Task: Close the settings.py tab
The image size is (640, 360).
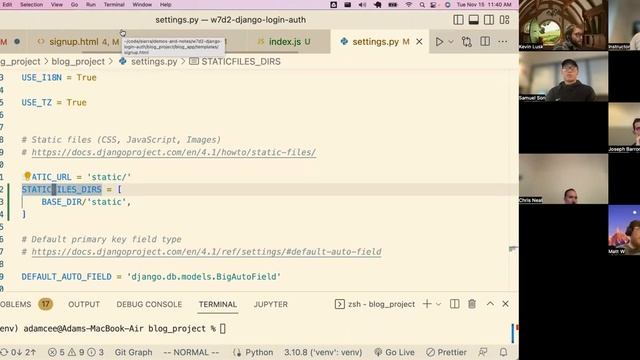Action: [419, 42]
